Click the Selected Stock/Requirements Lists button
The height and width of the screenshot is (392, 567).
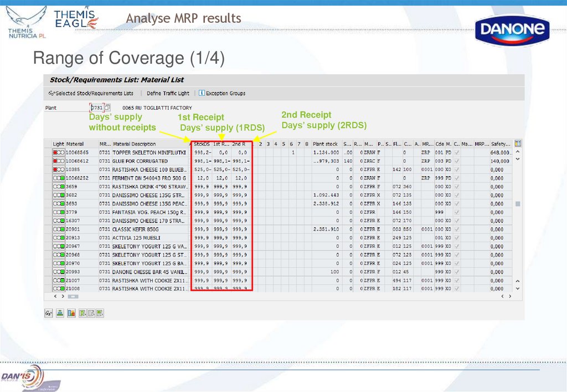(78, 92)
